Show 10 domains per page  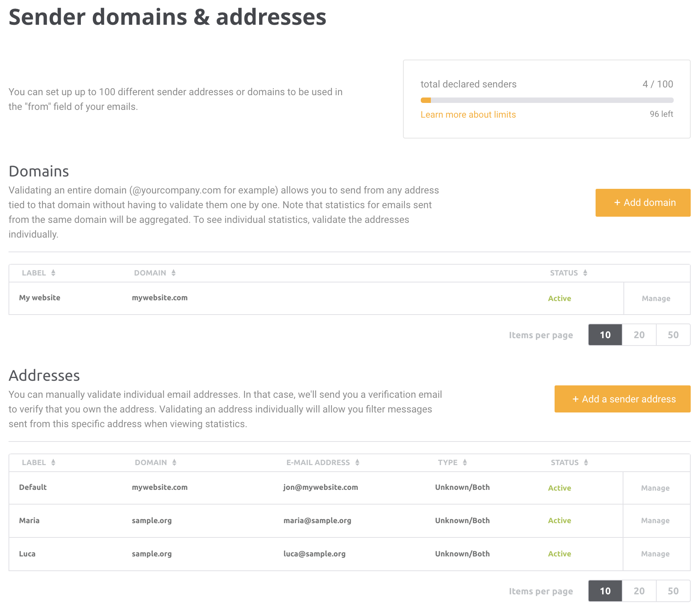(605, 335)
